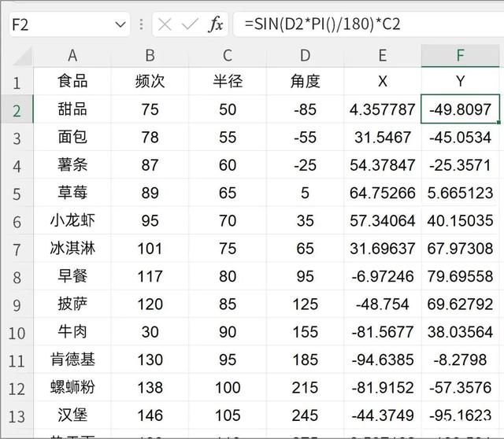Select cell with value 146
Image resolution: width=504 pixels, height=439 pixels.
[x=150, y=415]
